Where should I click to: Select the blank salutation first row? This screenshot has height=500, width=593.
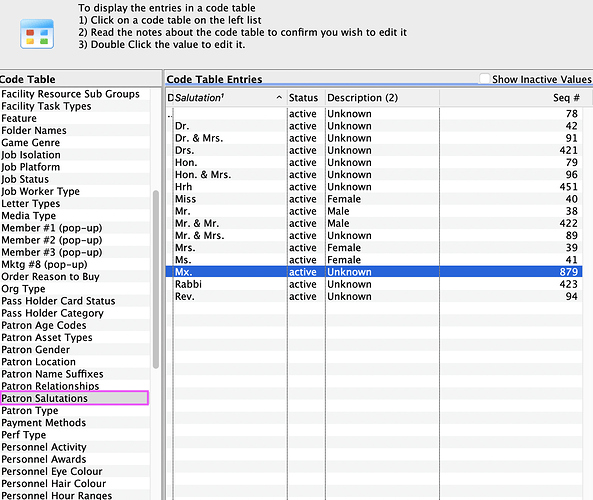[x=374, y=114]
